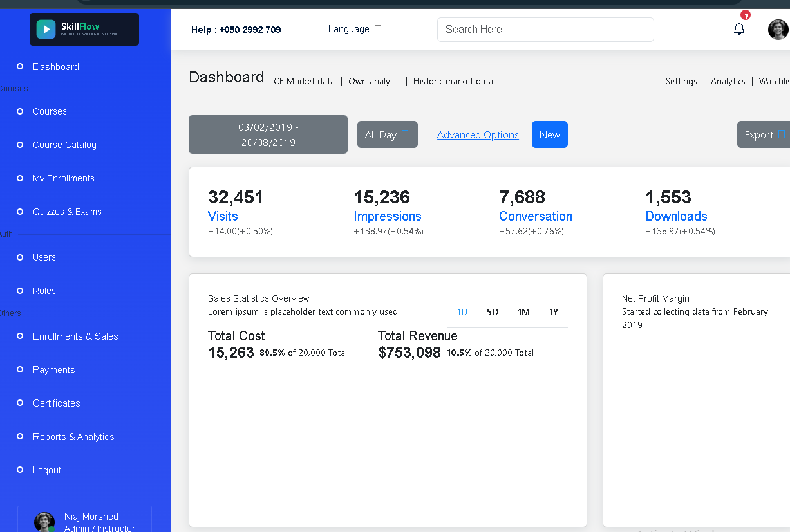
Task: Click the help phone number +050 2992 709
Action: pyautogui.click(x=250, y=30)
